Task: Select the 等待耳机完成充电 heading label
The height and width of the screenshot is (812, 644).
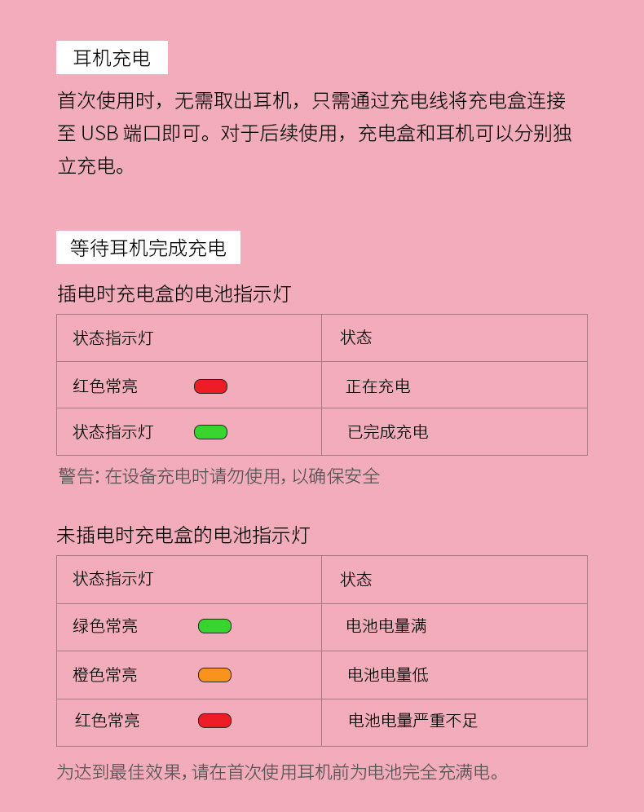Action: [148, 248]
